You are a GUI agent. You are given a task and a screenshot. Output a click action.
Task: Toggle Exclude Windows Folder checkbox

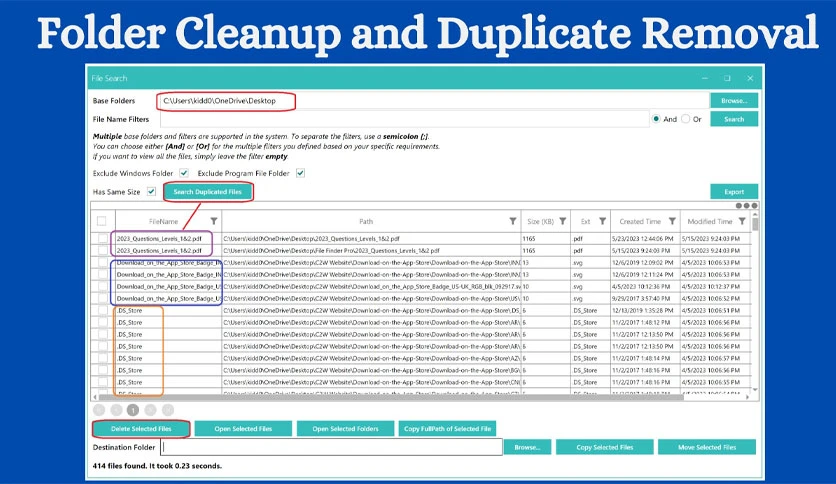pyautogui.click(x=184, y=173)
